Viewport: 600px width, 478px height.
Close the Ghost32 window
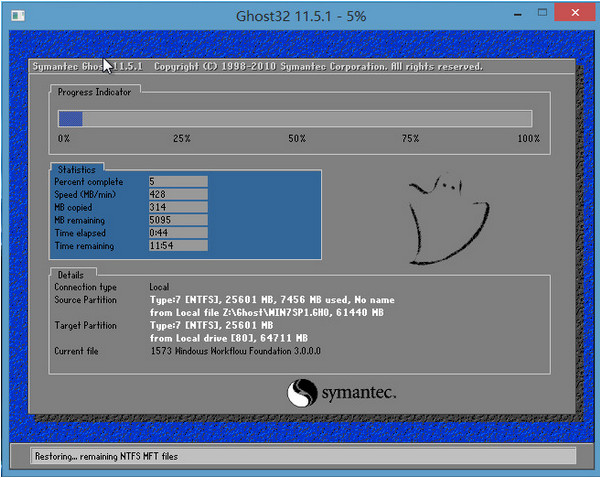[575, 13]
